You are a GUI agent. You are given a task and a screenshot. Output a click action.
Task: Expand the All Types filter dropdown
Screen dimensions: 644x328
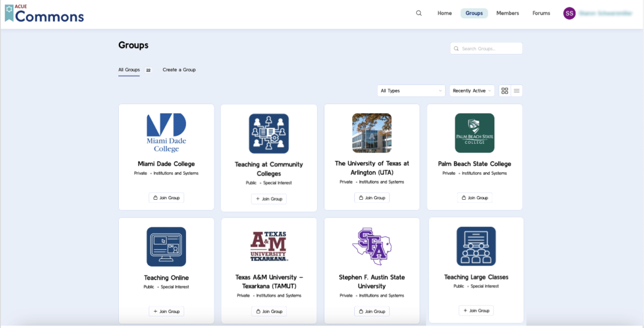[x=411, y=90]
